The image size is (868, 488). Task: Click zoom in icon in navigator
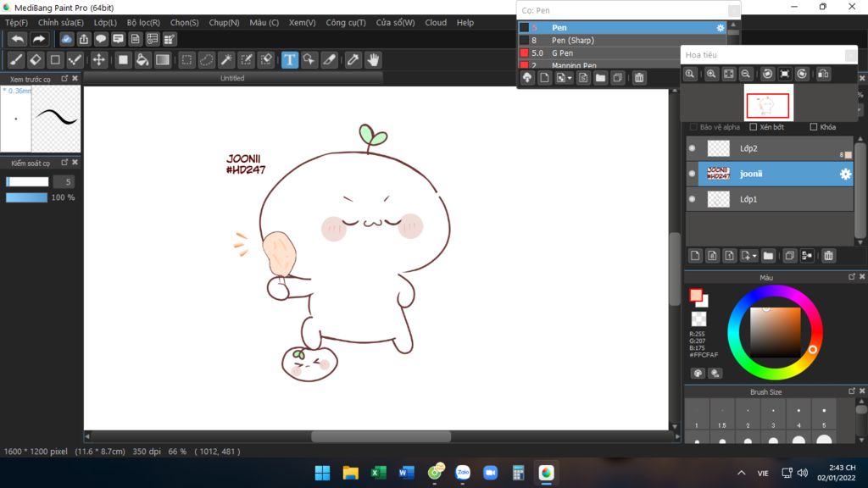point(711,74)
